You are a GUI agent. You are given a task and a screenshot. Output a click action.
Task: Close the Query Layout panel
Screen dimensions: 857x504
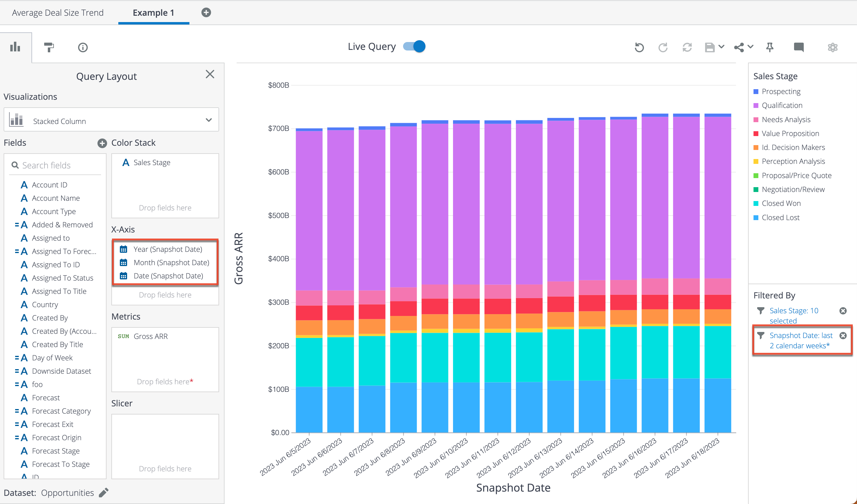[210, 74]
